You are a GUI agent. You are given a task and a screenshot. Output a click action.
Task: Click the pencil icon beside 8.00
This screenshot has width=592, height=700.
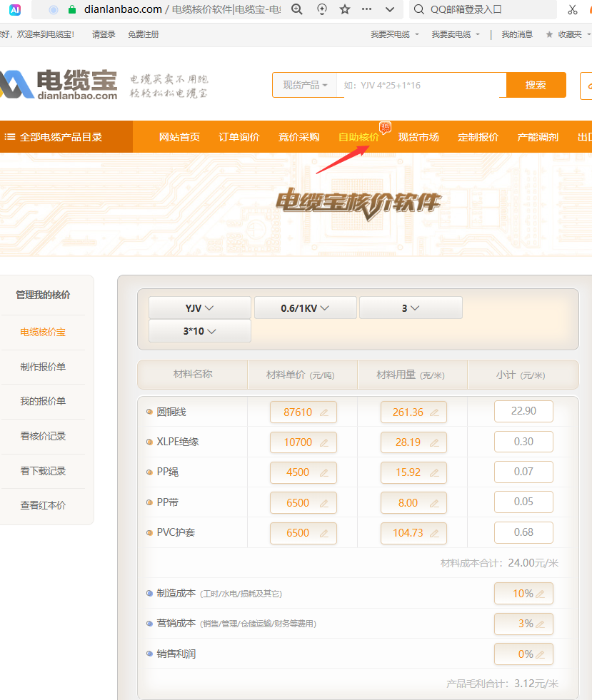434,503
